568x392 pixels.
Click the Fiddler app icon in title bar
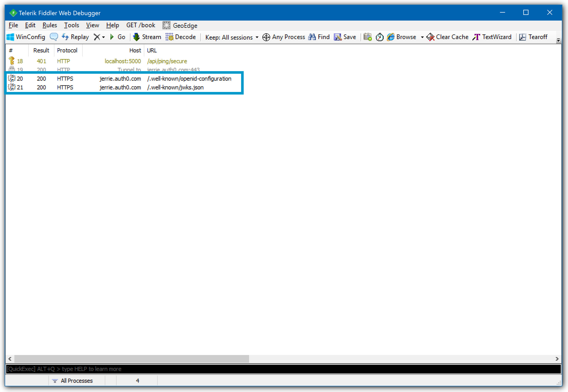pos(13,13)
